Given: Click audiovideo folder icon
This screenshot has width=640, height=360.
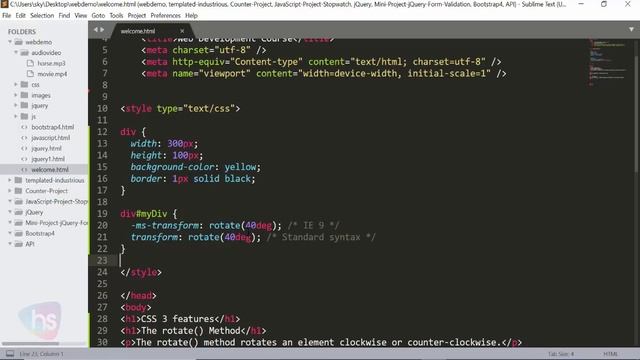Looking at the screenshot, I should [x=25, y=53].
